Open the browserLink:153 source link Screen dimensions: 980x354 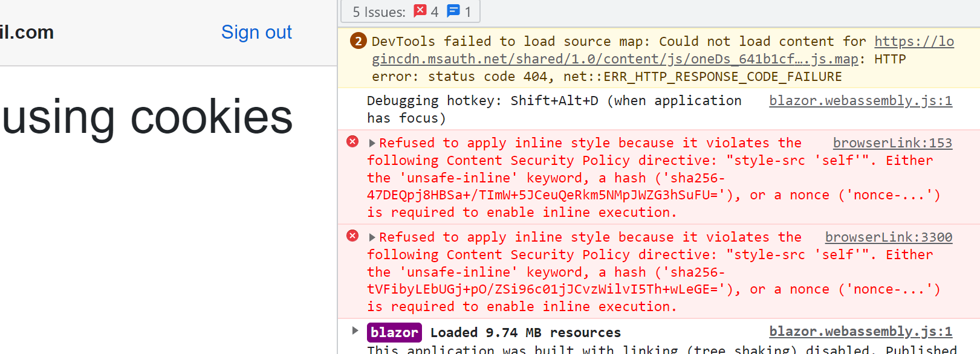pos(892,143)
